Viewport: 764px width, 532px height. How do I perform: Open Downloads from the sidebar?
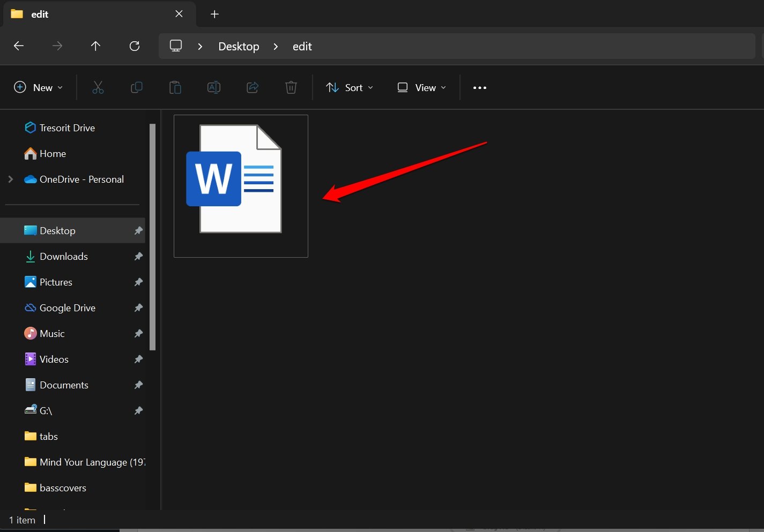click(63, 257)
